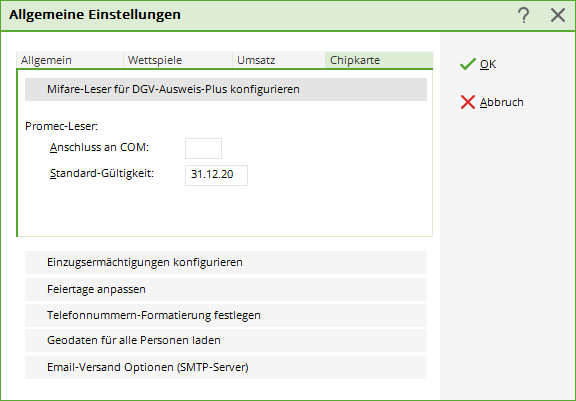The height and width of the screenshot is (401, 576).
Task: Select the Umsatz tab
Action: [x=279, y=60]
